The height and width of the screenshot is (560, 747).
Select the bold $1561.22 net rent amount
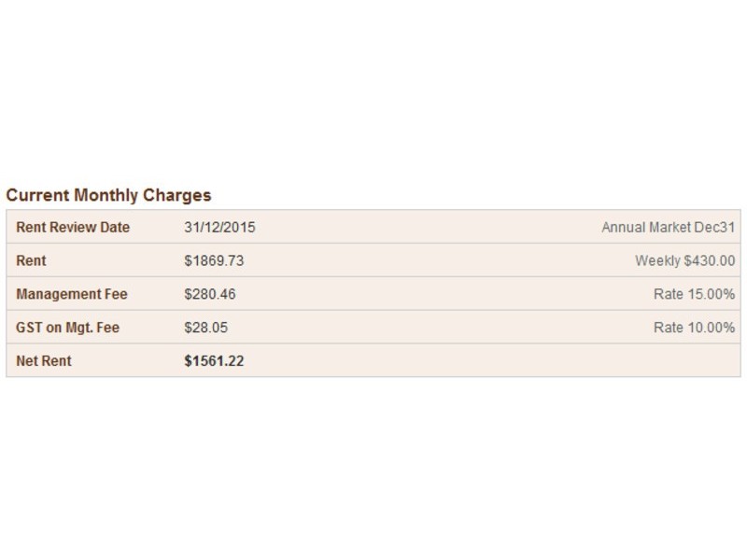tap(214, 360)
